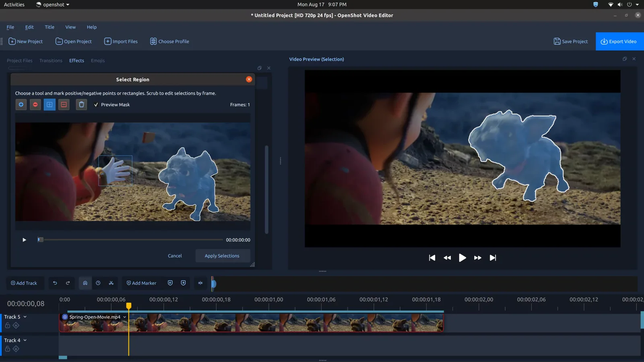Click the Select Region frame scrub slider
Image resolution: width=644 pixels, height=362 pixels.
[x=130, y=240]
